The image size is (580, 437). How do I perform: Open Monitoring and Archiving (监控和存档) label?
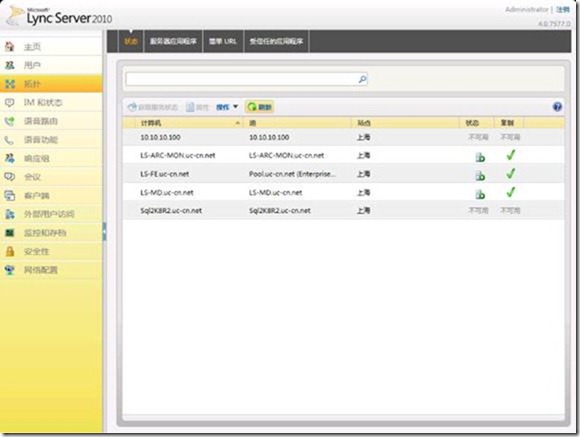(45, 233)
